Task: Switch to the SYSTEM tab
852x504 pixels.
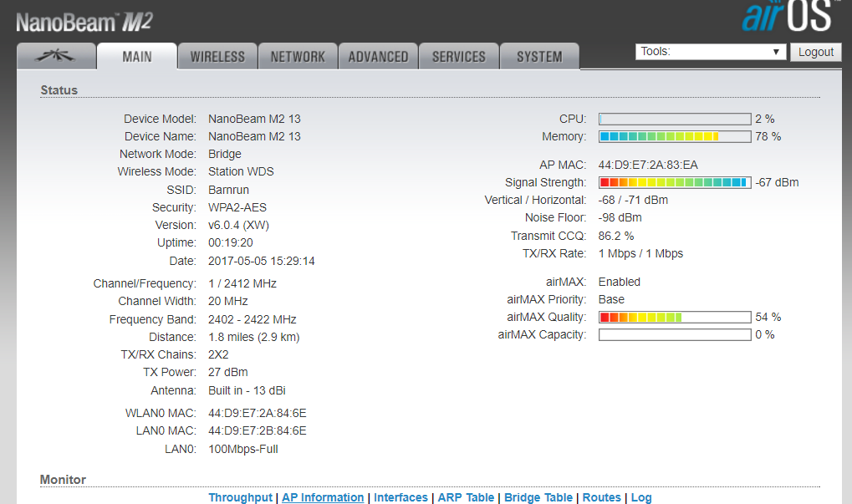Action: [x=539, y=57]
